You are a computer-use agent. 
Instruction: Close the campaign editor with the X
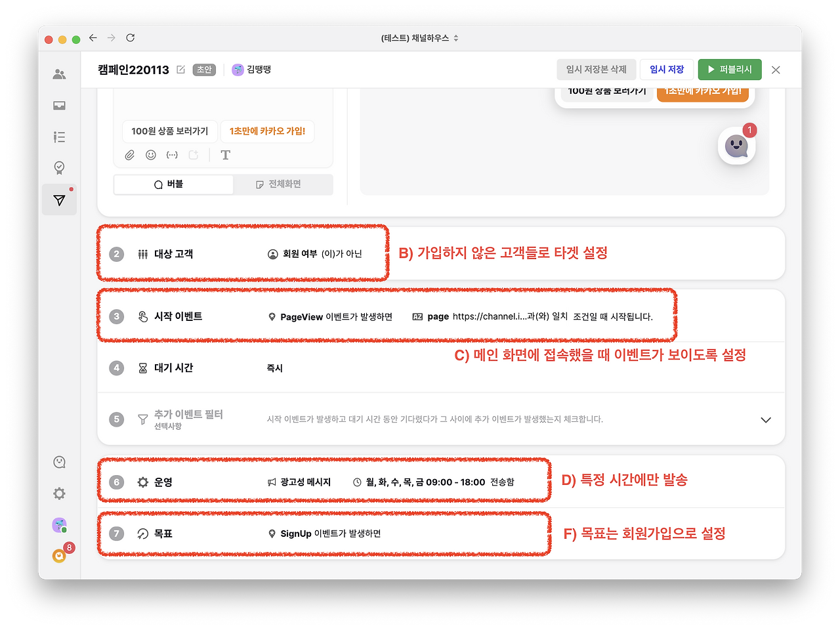pyautogui.click(x=776, y=70)
